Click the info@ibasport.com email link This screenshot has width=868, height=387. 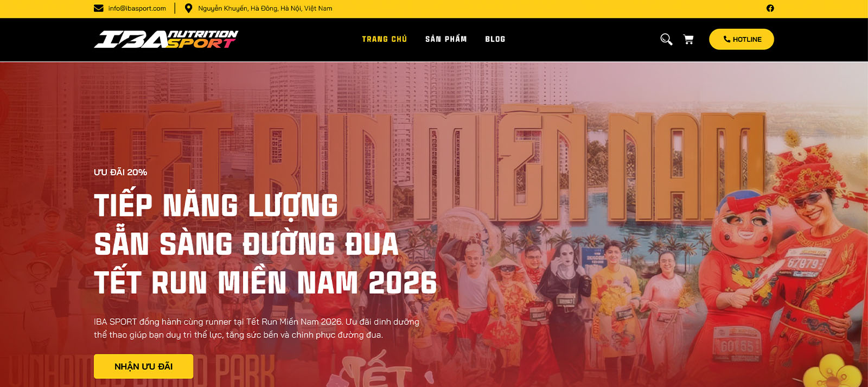(137, 8)
